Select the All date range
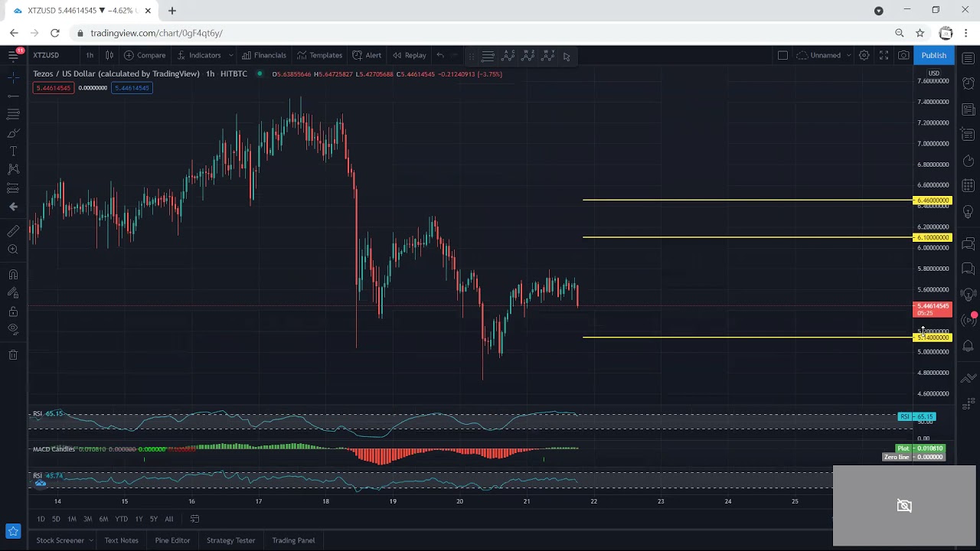This screenshot has width=980, height=551. (169, 519)
